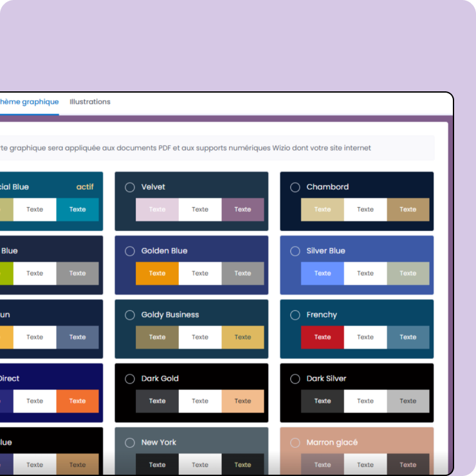Select the Dark Gold radio button
The image size is (476, 476).
[x=130, y=379]
